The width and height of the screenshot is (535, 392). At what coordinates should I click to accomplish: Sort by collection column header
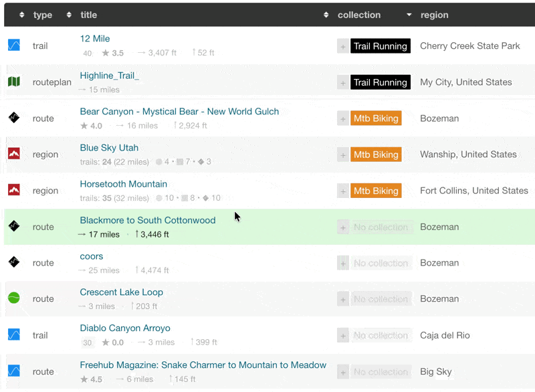tap(359, 15)
